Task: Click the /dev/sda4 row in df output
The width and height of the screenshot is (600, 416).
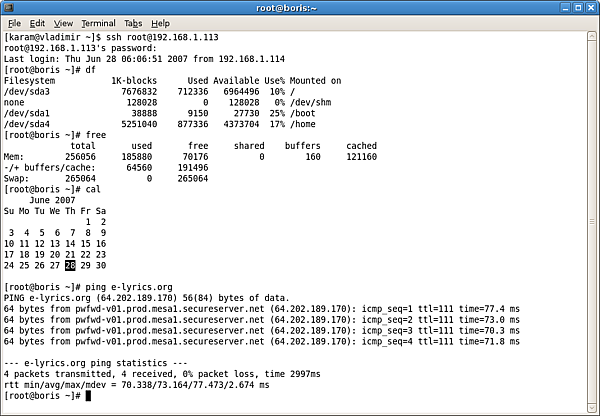Action: click(x=150, y=125)
